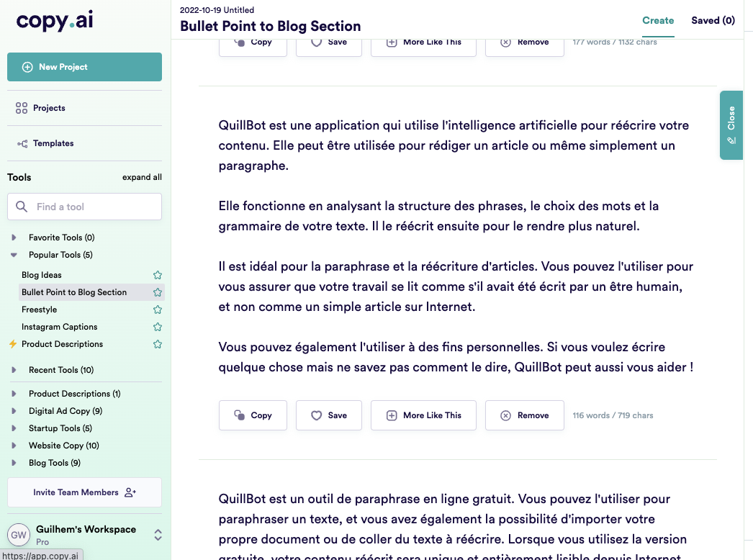
Task: Click the Find a tool search field
Action: coord(84,207)
